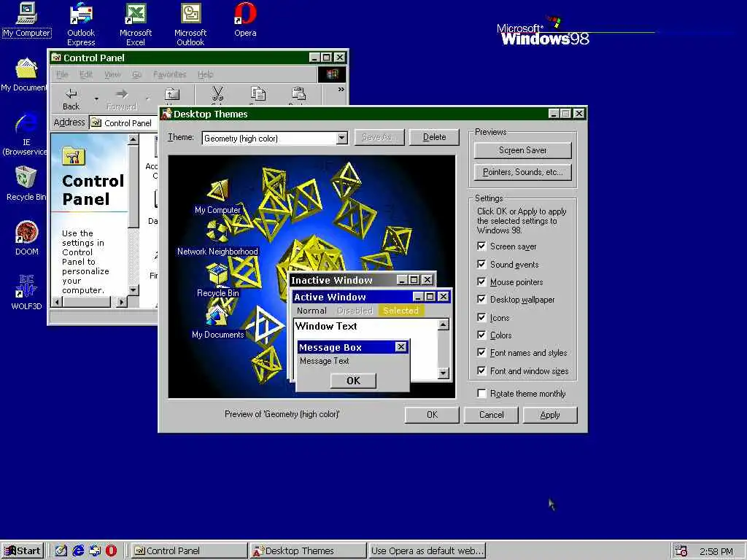Click the Cut scissors icon in Control Panel toolbar
The width and height of the screenshot is (747, 560).
217,96
